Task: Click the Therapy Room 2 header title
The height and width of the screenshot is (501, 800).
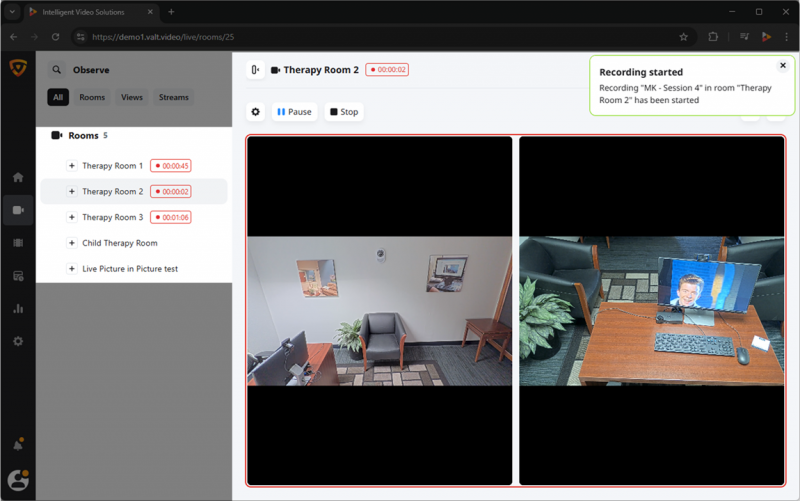Action: pos(321,70)
